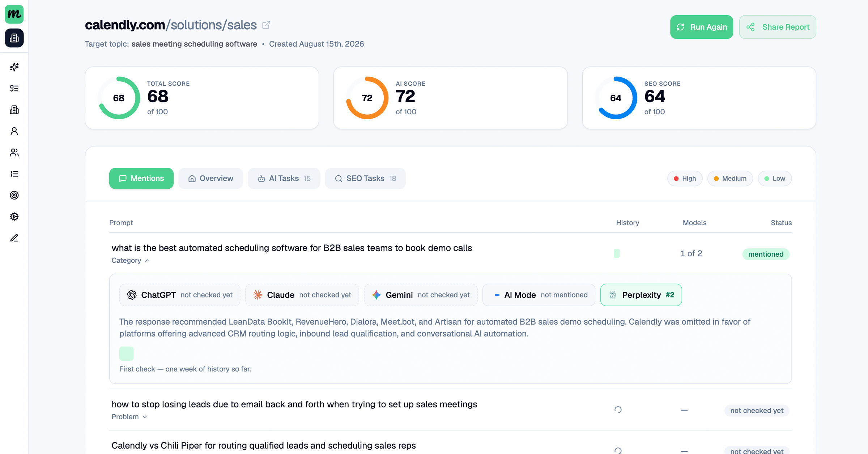Open the single-person profile icon in sidebar
The image size is (868, 454).
point(14,131)
